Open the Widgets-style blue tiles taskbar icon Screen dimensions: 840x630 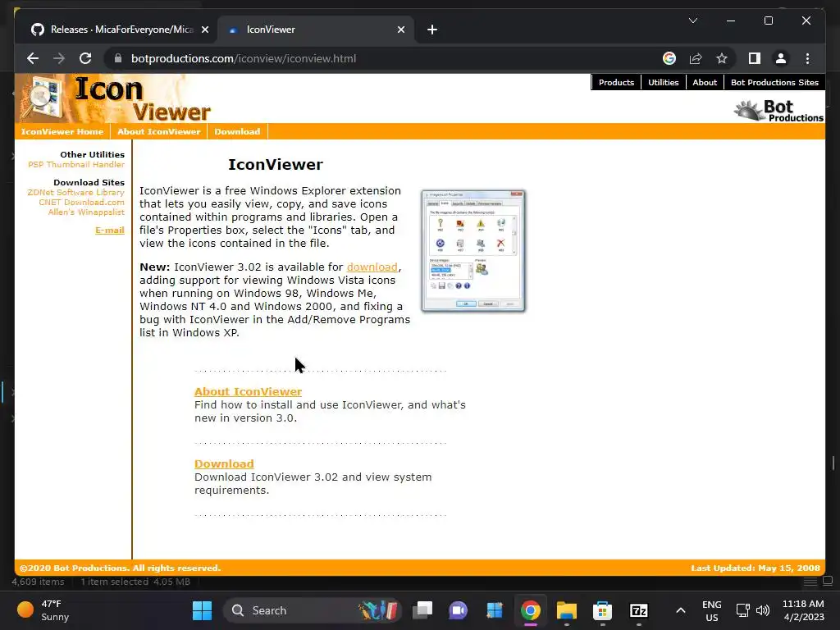point(495,610)
